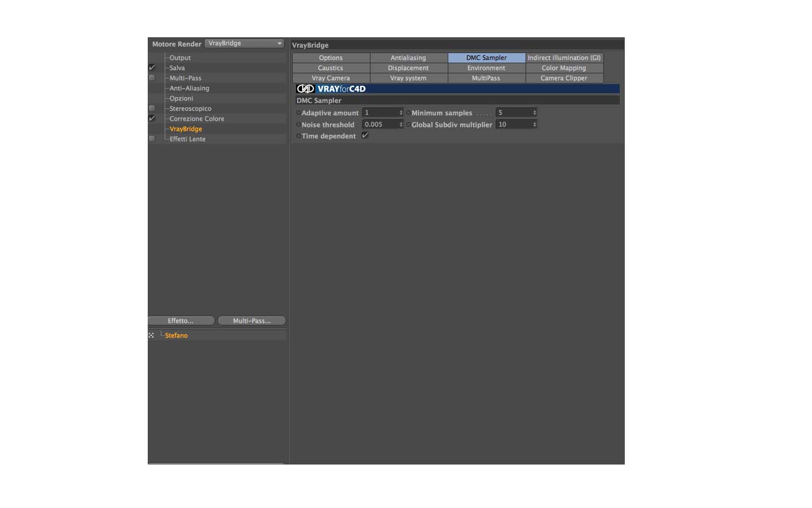Viewport: 812px width, 508px height.
Task: Enable the Effetti Lente checkbox
Action: point(152,139)
